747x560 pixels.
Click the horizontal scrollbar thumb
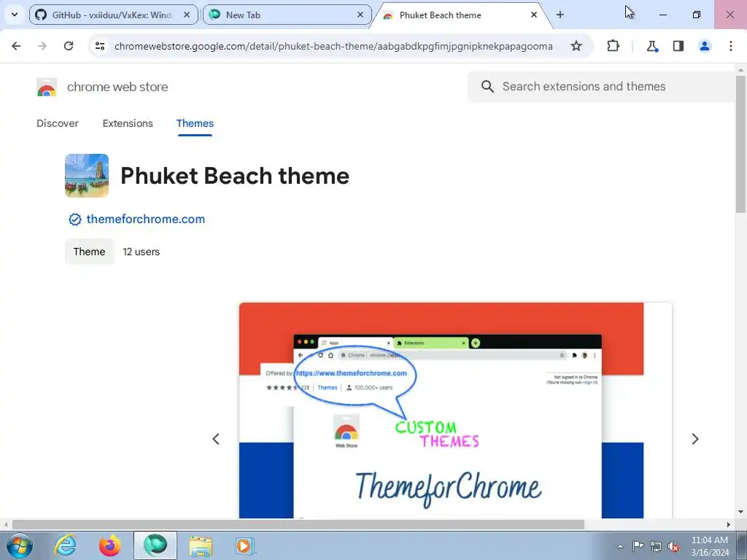(298, 525)
